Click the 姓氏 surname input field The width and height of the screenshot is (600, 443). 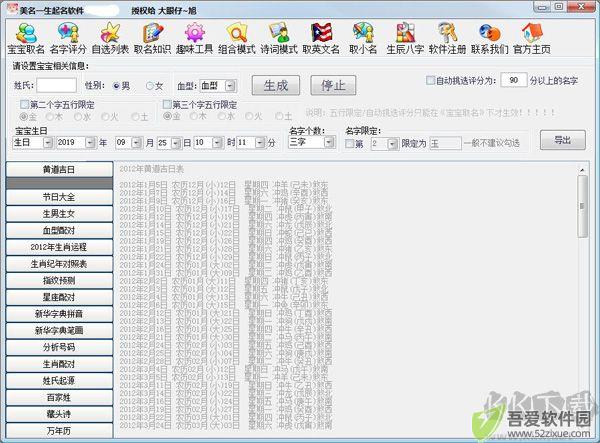tap(56, 86)
